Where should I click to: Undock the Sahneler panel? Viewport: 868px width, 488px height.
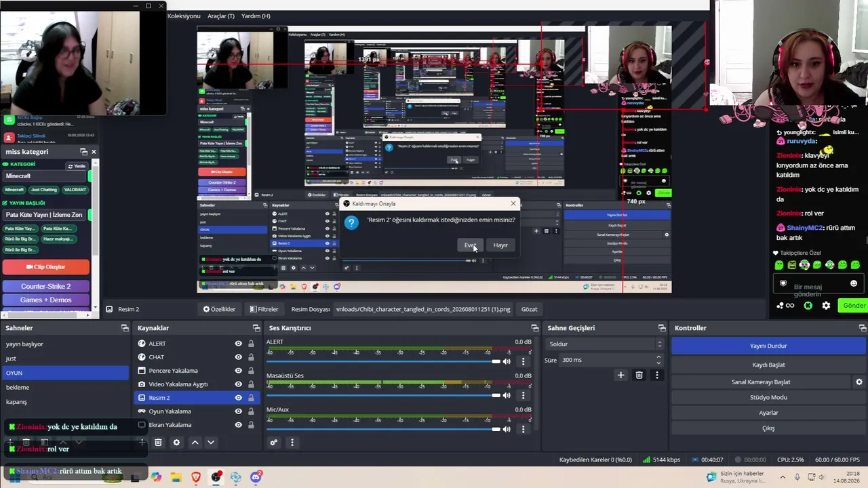[125, 328]
